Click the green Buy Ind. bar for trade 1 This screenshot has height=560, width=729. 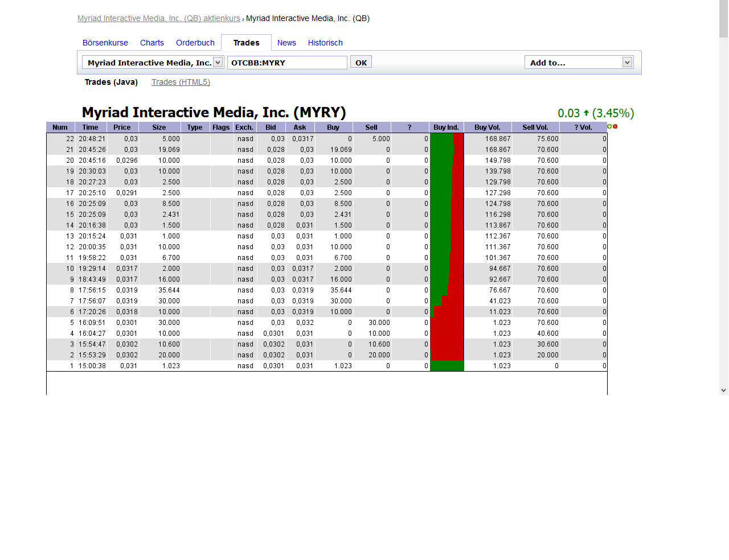pyautogui.click(x=447, y=366)
